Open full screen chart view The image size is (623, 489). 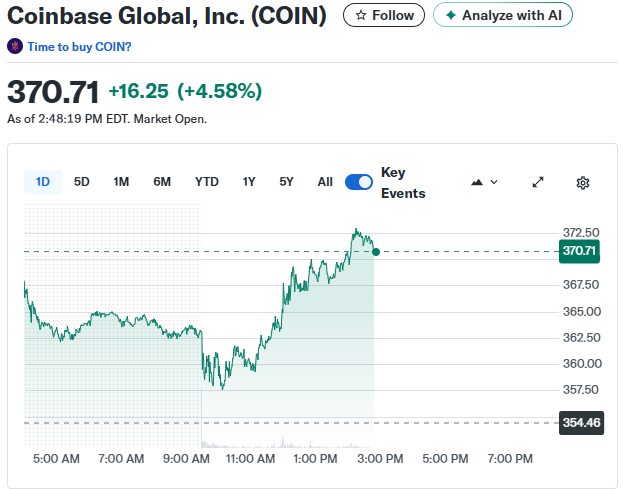pyautogui.click(x=538, y=182)
